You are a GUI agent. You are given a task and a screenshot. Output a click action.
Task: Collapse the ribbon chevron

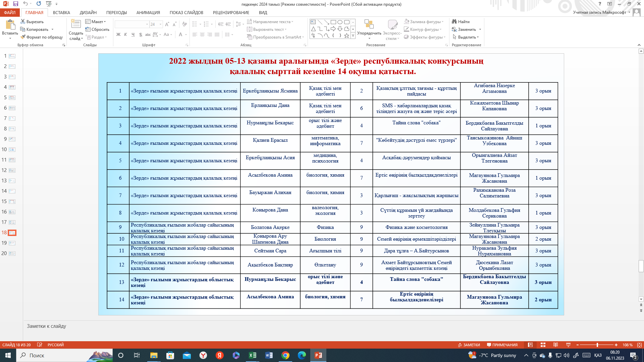pyautogui.click(x=639, y=45)
